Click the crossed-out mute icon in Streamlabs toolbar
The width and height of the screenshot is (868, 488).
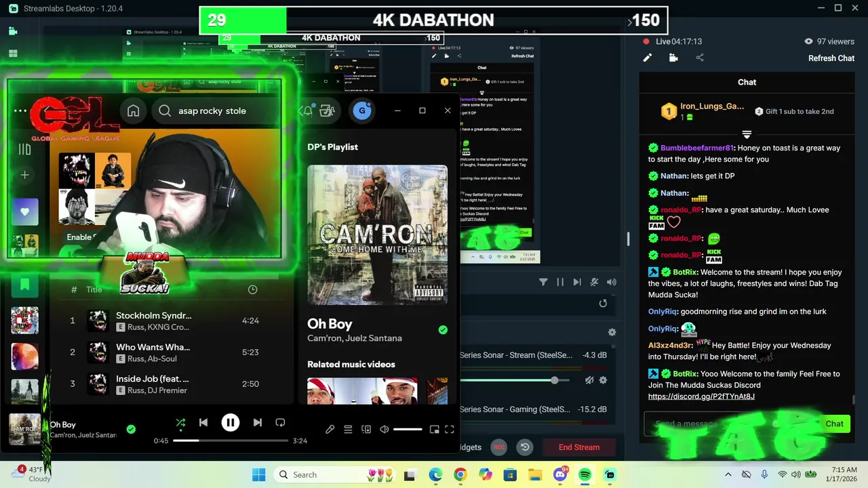[x=594, y=282]
